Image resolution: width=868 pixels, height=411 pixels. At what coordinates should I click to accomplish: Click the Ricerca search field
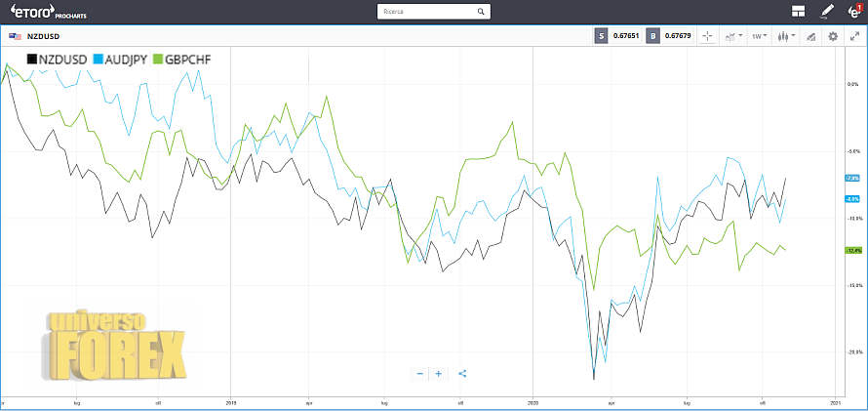tap(427, 12)
